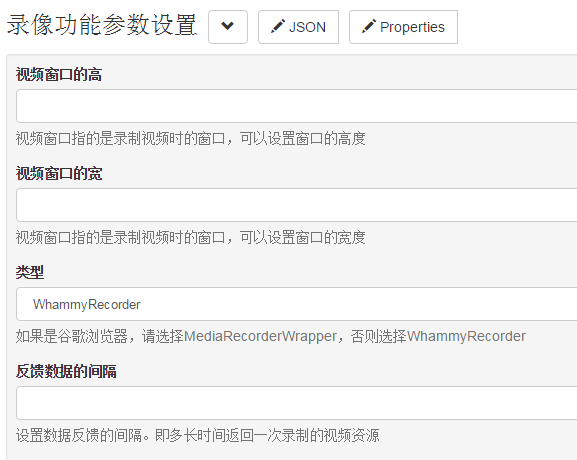Click the hint text about 窗口的高度
The image size is (577, 460).
(x=191, y=139)
